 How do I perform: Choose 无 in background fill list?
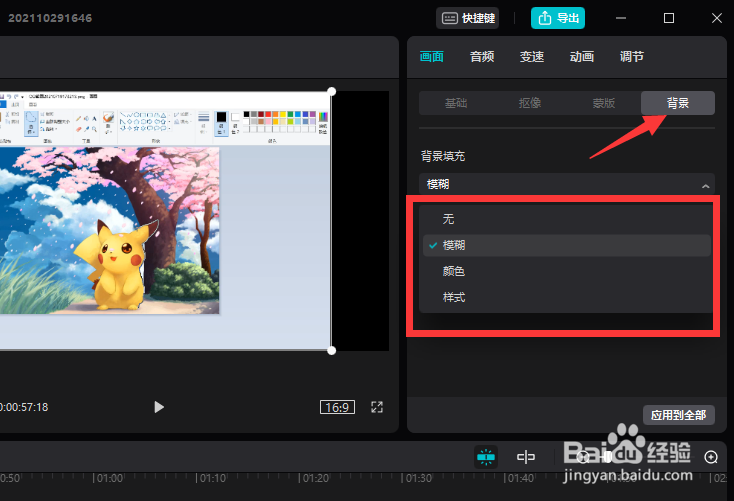pyautogui.click(x=567, y=219)
